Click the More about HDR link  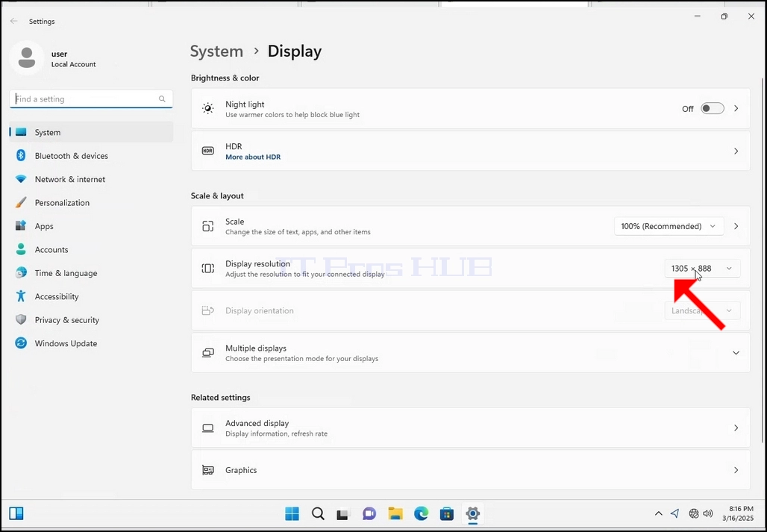pyautogui.click(x=253, y=157)
